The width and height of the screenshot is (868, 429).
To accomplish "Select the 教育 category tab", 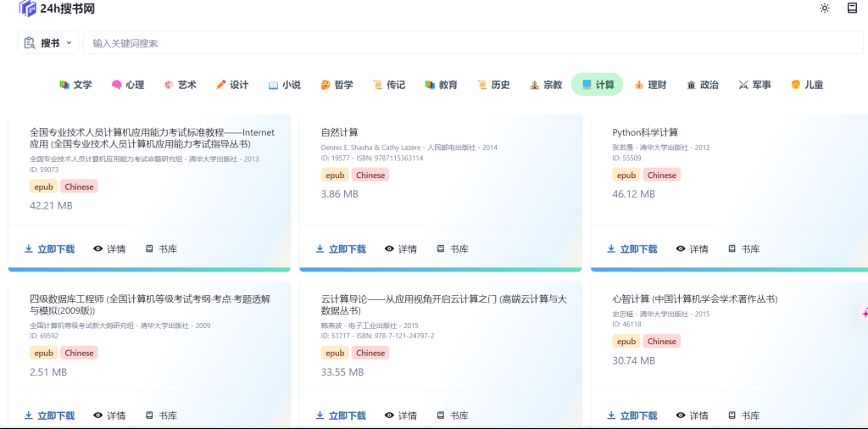I will tap(441, 85).
